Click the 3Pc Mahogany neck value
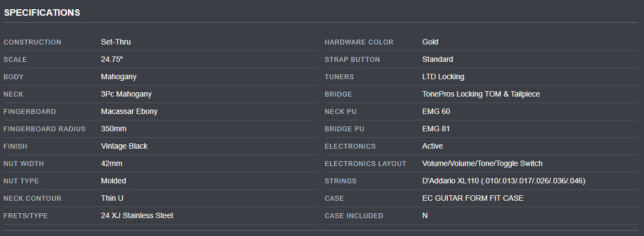This screenshot has height=236, width=644. [x=126, y=94]
